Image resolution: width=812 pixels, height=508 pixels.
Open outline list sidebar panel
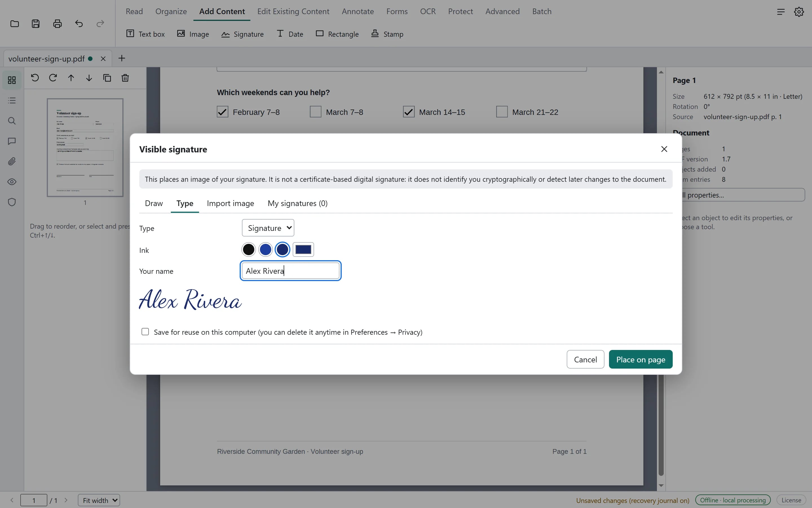click(12, 100)
